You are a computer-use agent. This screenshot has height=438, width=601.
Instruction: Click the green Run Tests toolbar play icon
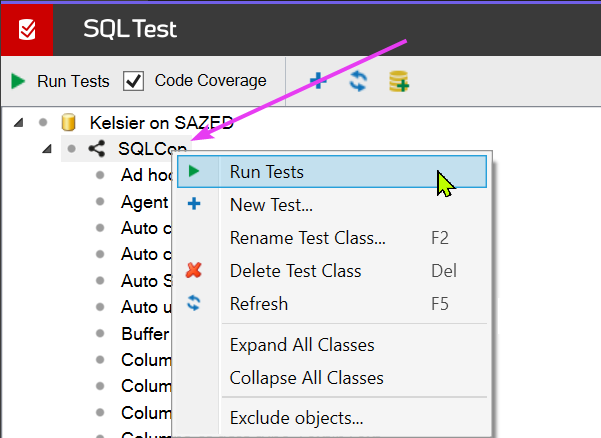point(18,81)
